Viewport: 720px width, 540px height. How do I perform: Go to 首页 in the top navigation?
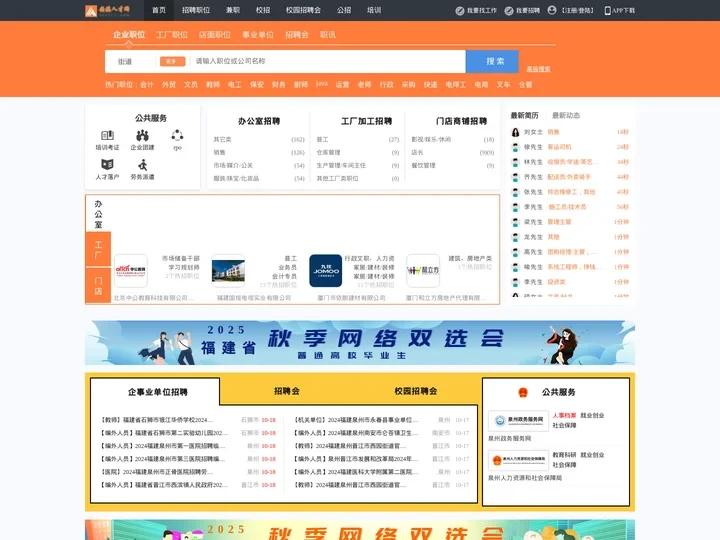[159, 10]
